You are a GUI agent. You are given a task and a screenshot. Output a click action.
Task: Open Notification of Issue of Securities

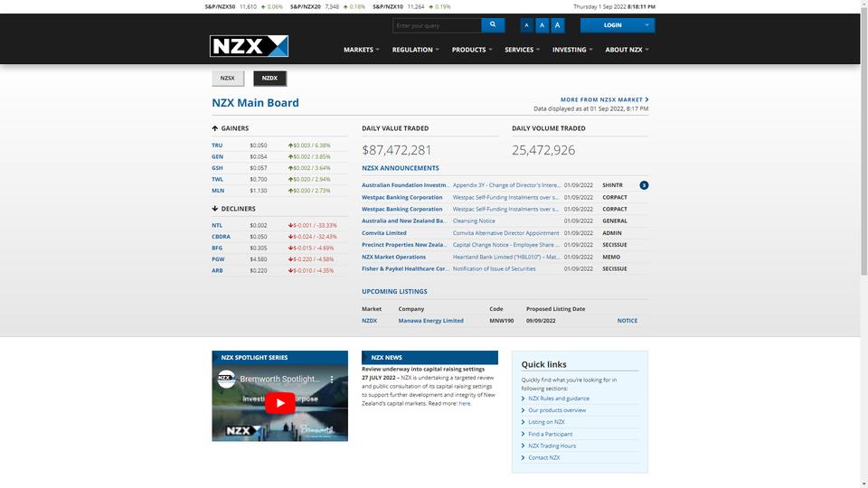click(x=495, y=269)
